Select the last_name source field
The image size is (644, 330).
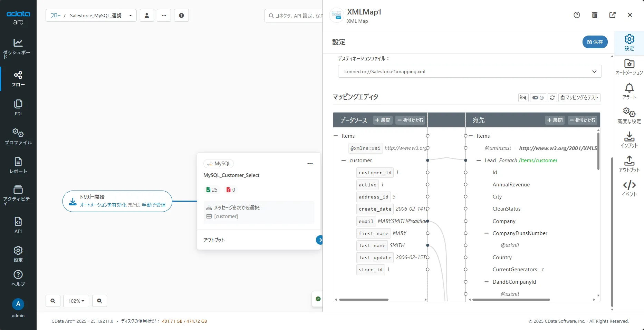coord(372,245)
